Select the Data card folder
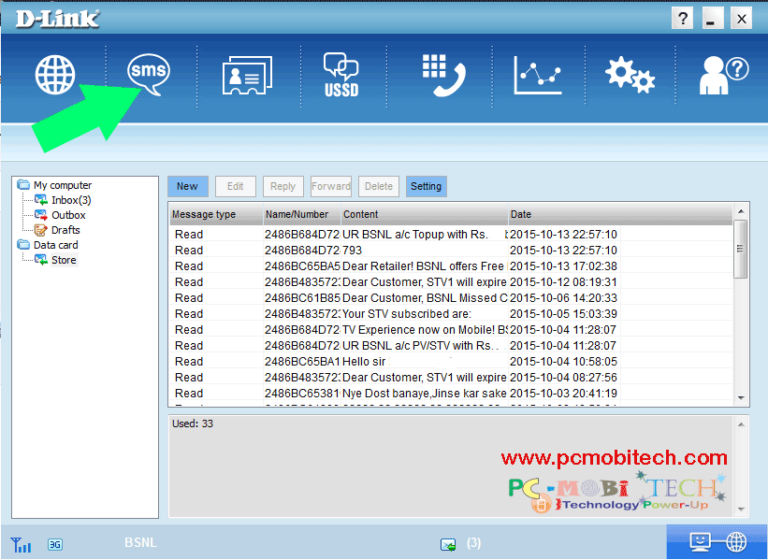This screenshot has height=560, width=768. tap(55, 245)
